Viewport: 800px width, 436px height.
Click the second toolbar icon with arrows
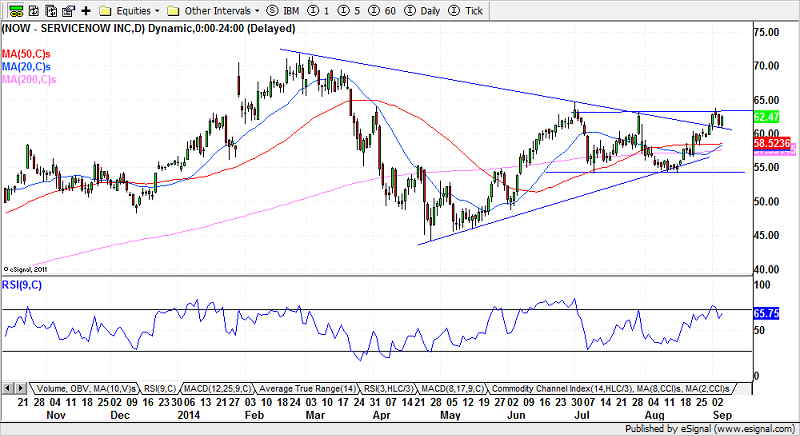coord(34,10)
